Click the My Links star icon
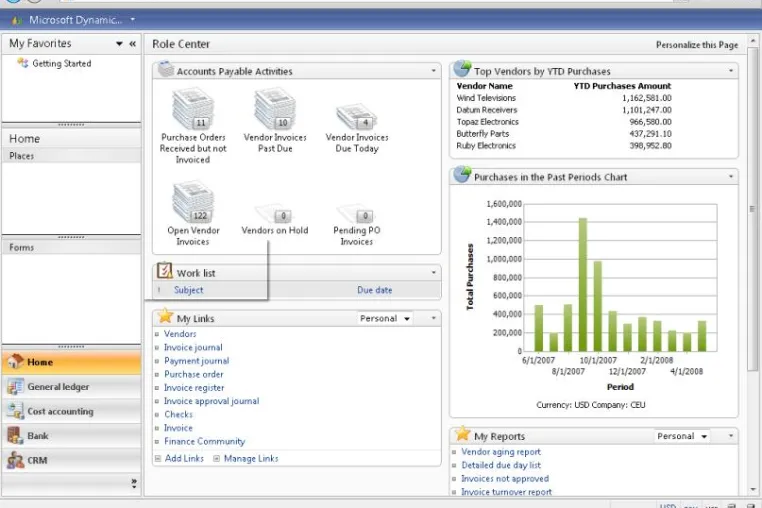Screen dimensions: 762x508 tap(165, 316)
